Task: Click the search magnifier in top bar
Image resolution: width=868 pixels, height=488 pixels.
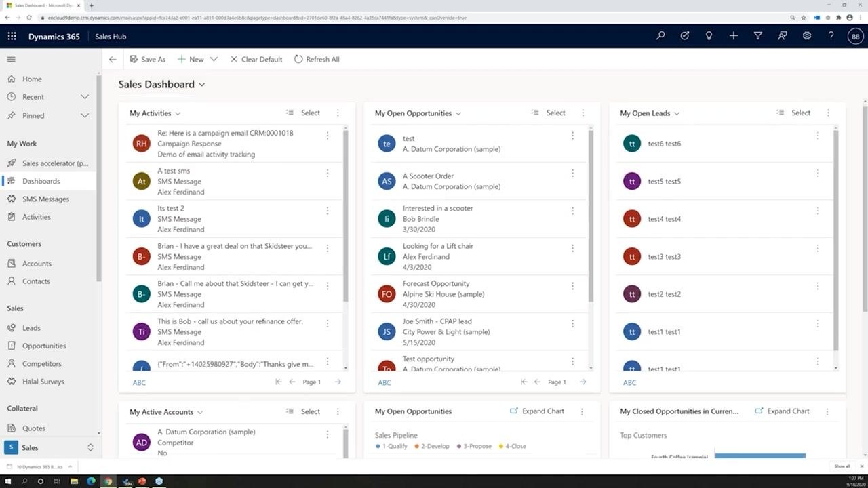Action: (660, 36)
